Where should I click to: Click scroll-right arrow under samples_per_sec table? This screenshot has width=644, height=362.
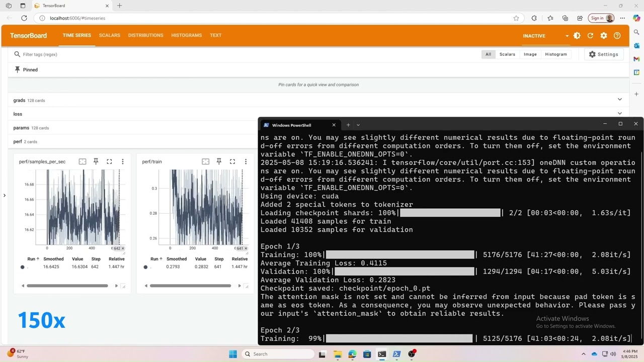pyautogui.click(x=116, y=286)
